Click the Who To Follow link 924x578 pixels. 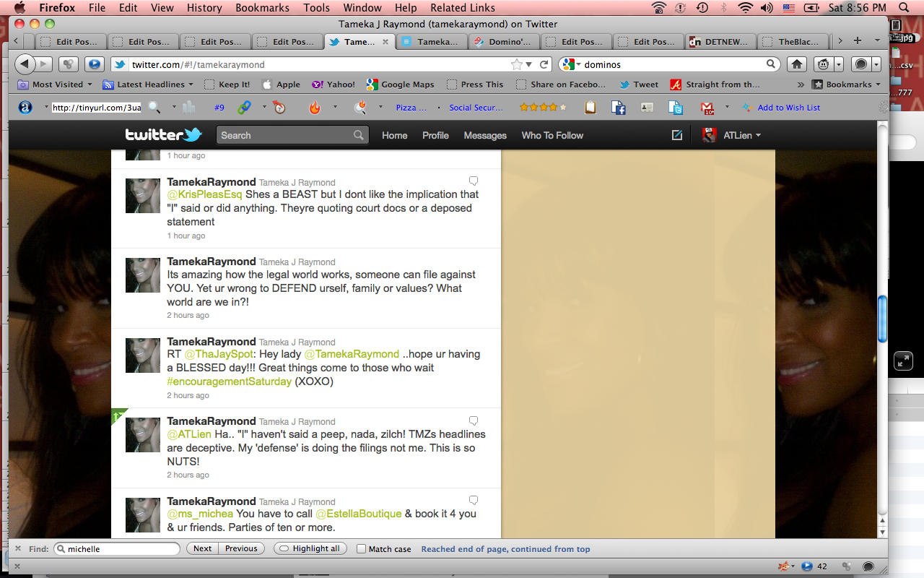tap(552, 135)
